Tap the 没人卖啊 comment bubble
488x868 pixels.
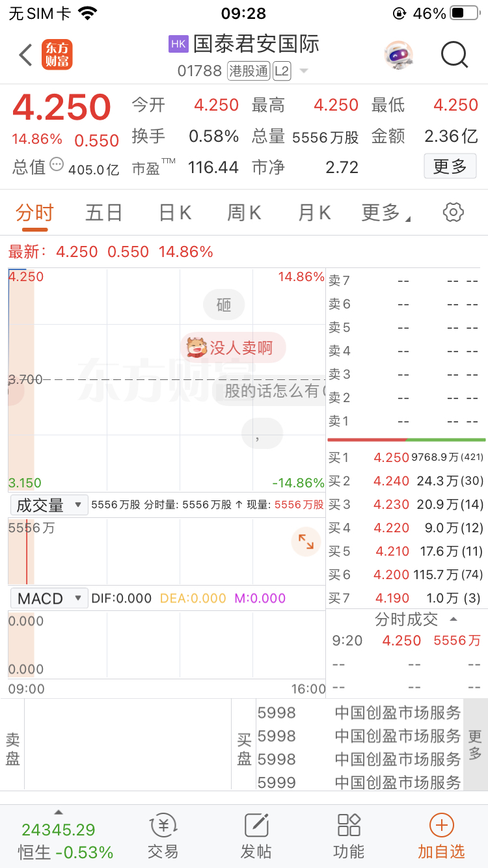[233, 347]
